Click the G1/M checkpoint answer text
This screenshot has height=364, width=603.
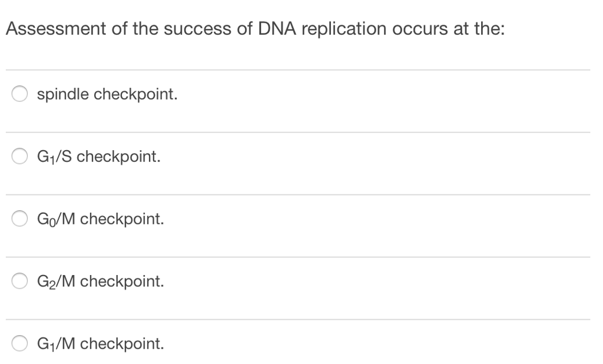[x=100, y=343]
